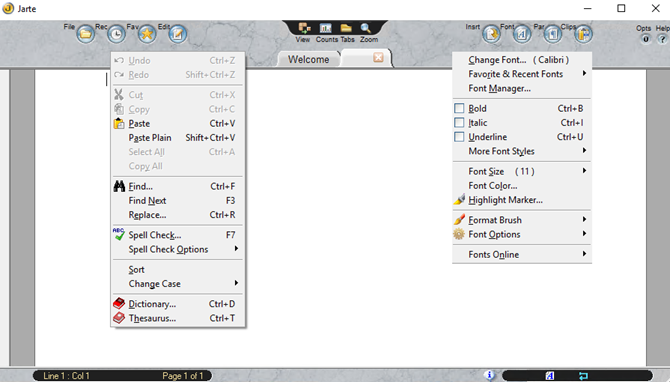
Task: Switch to the Welcome tab
Action: click(309, 59)
